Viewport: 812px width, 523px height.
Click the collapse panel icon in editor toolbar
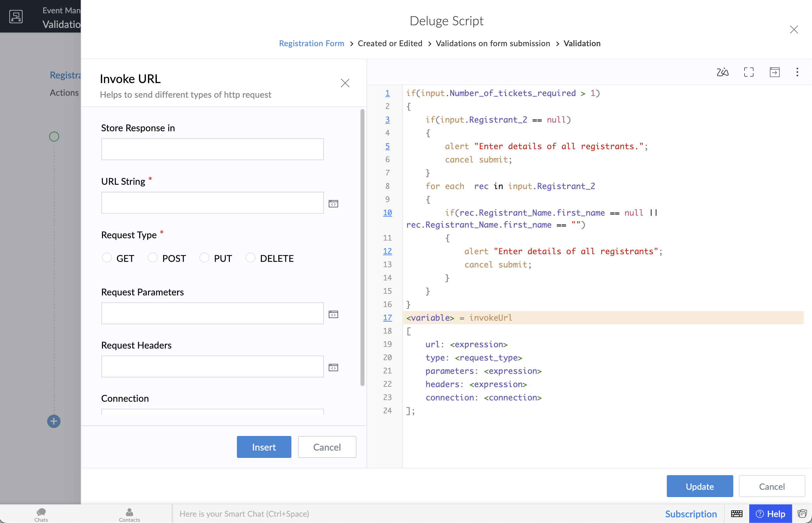coord(774,72)
